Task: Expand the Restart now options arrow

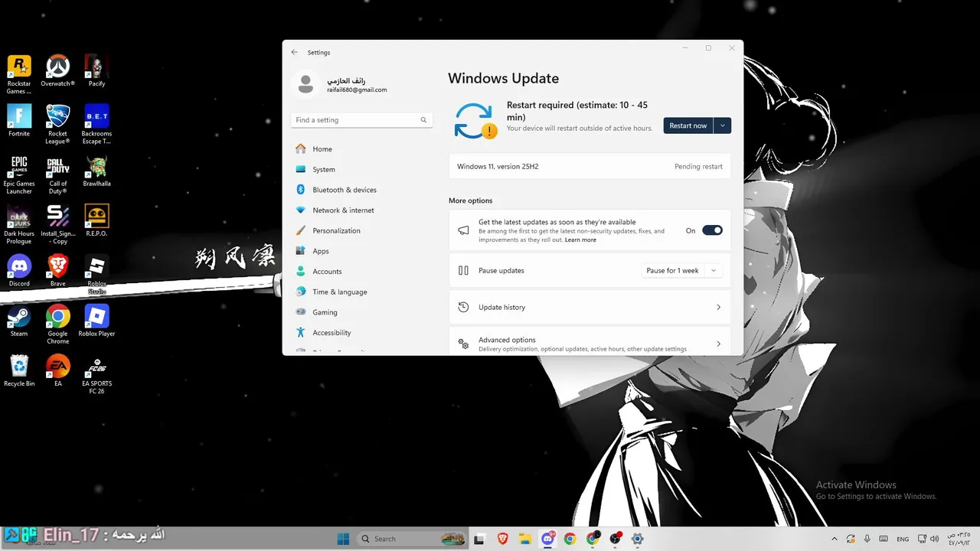Action: pyautogui.click(x=722, y=126)
